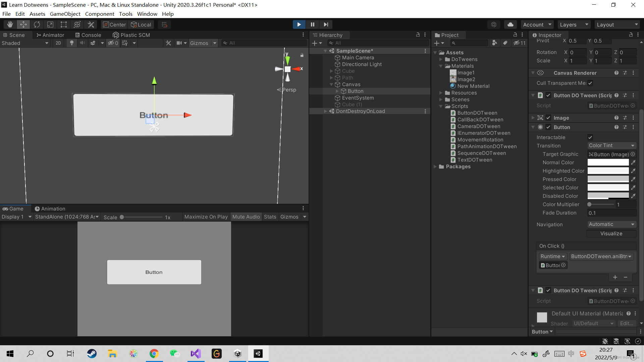Switch Scene view to 2D mode

point(58,43)
